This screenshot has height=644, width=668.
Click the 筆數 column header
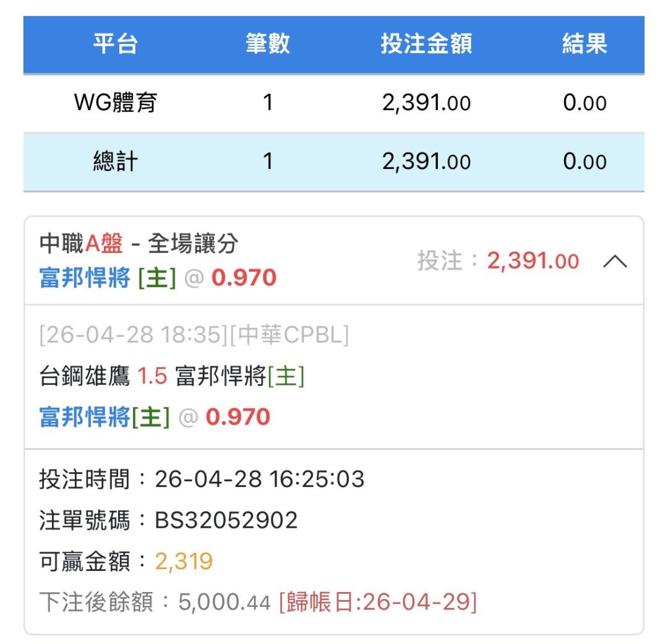267,45
